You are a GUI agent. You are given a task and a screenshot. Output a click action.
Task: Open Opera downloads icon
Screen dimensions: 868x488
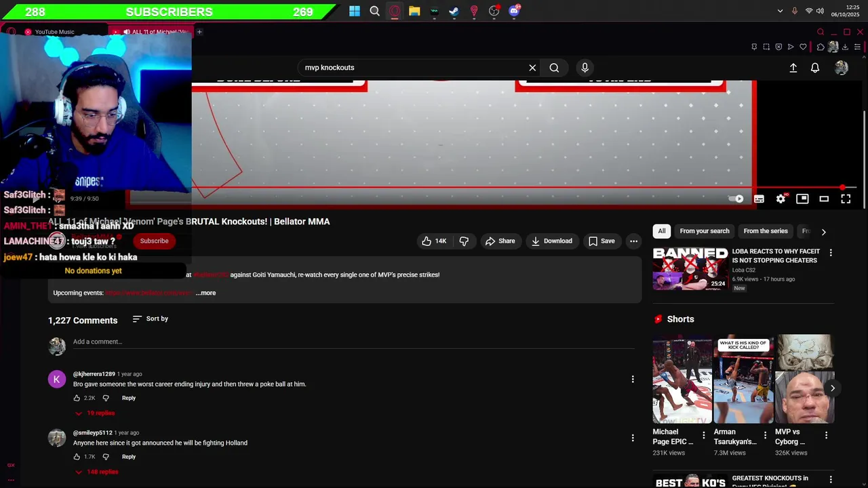[846, 47]
